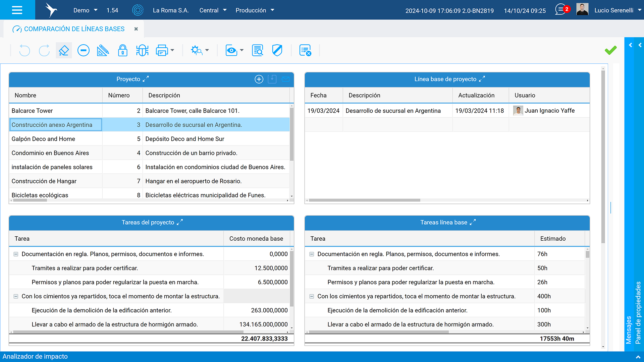
Task: Open the gear settings dropdown arrow
Action: click(x=207, y=51)
